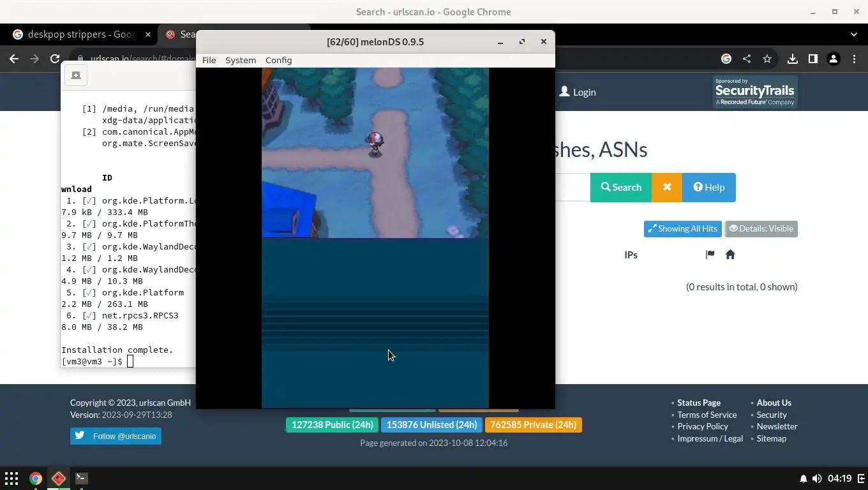Open the Config menu in melonDS
The height and width of the screenshot is (490, 868).
coord(278,60)
